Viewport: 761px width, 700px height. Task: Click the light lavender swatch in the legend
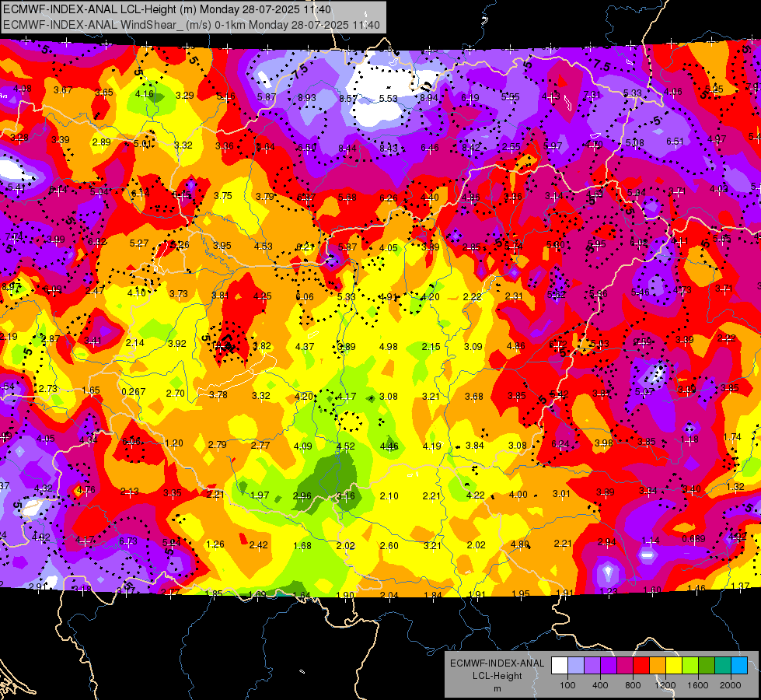(576, 666)
